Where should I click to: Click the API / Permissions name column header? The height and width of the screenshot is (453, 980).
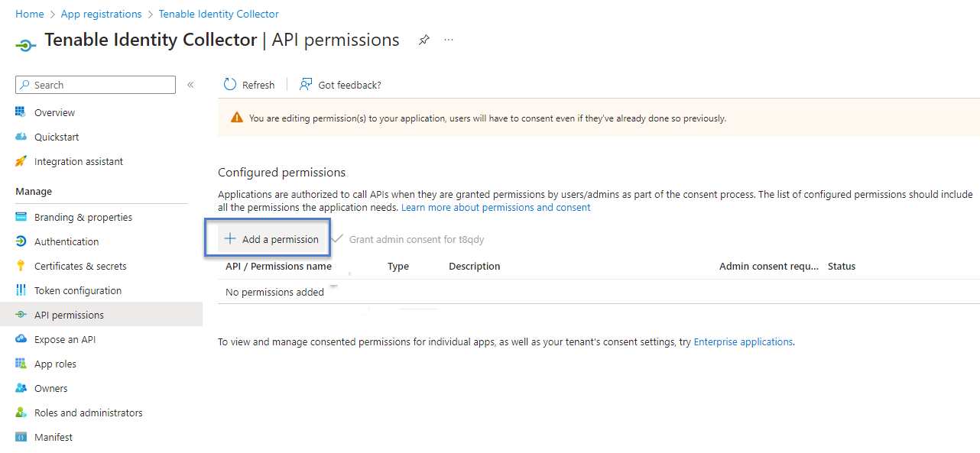tap(278, 266)
